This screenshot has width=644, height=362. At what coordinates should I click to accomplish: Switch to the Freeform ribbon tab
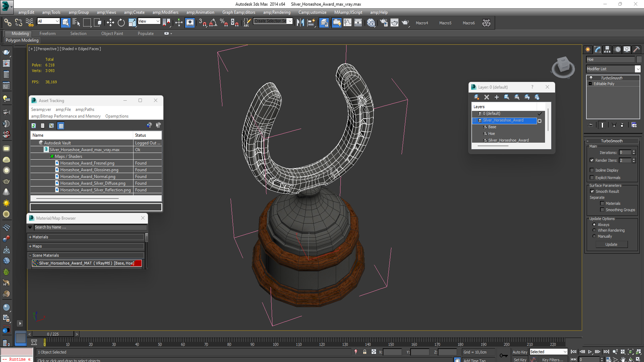tap(48, 34)
